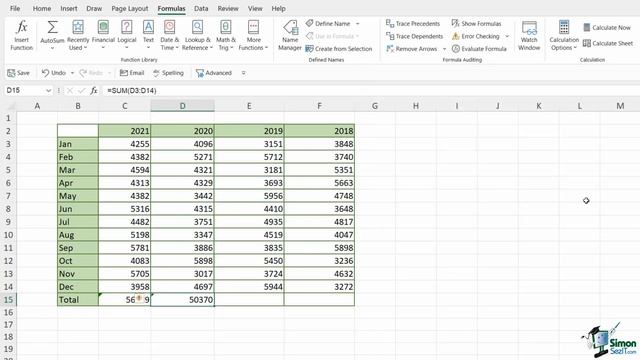640x360 pixels.
Task: Switch to the Page Layout tab
Action: point(130,9)
